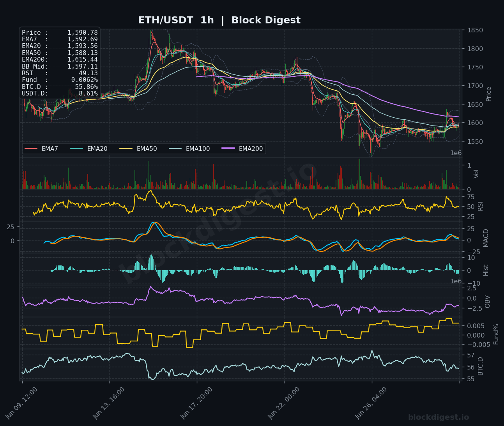
Task: Select the EMA100 label in the chart legend
Action: click(198, 148)
